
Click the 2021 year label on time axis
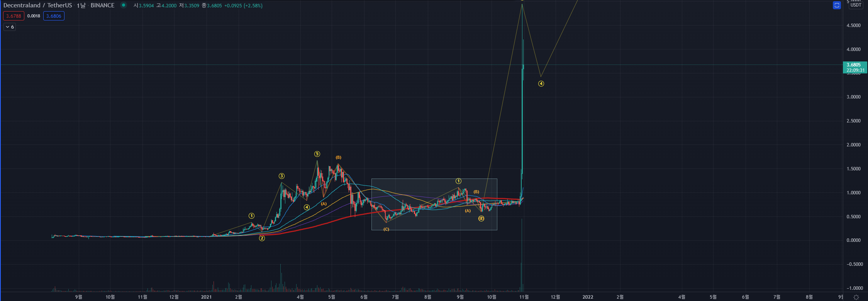tap(206, 297)
